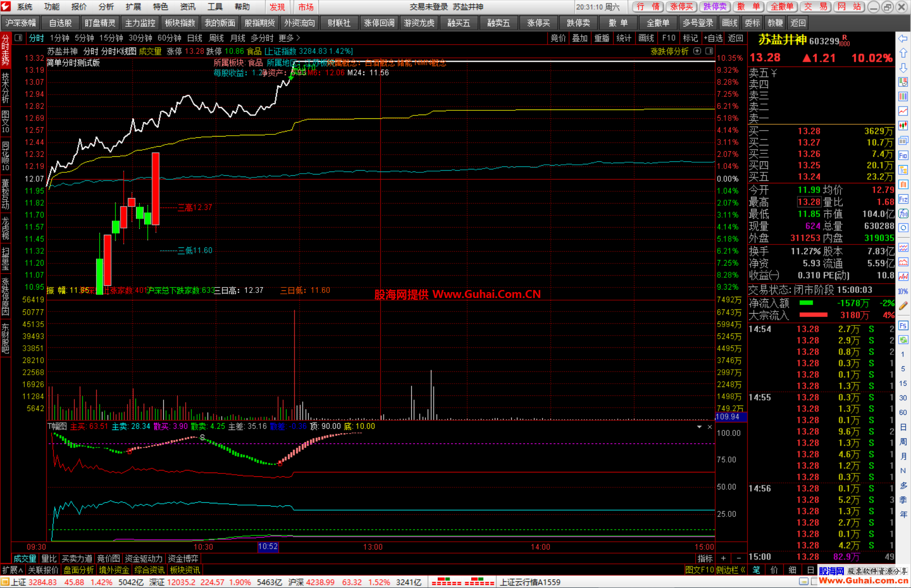The image size is (911, 588).
Task: Click the up-arrow previous stock icon
Action: tap(903, 53)
